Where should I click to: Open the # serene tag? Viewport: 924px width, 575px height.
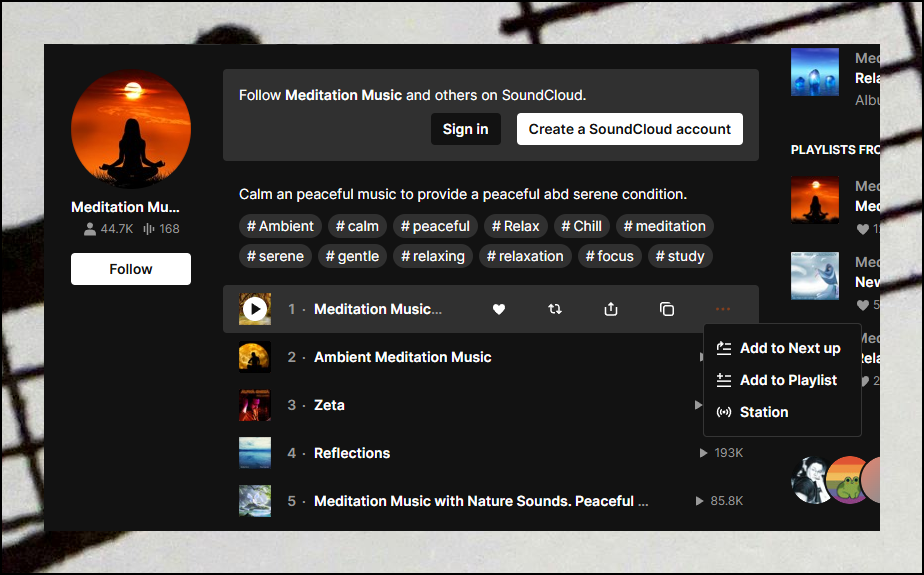pyautogui.click(x=275, y=256)
